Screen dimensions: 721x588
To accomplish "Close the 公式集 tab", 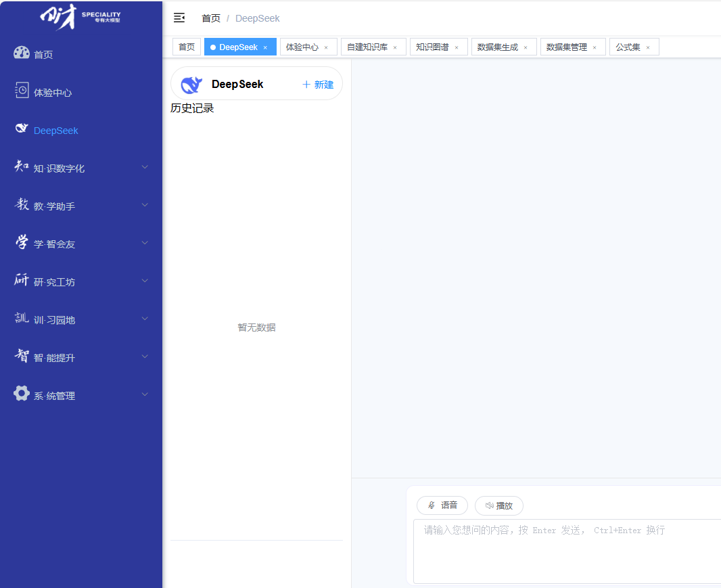I will click(x=648, y=47).
